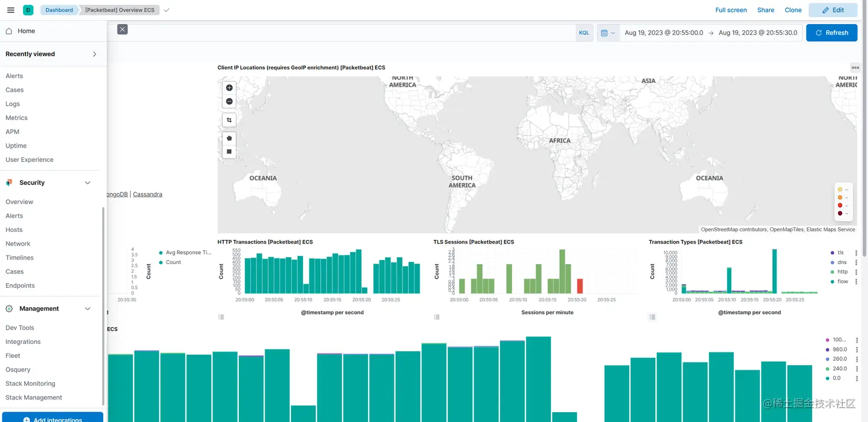Viewport: 868px width, 422px height.
Task: Click Packetbeat Overview ECS breadcrumb
Action: tap(119, 10)
